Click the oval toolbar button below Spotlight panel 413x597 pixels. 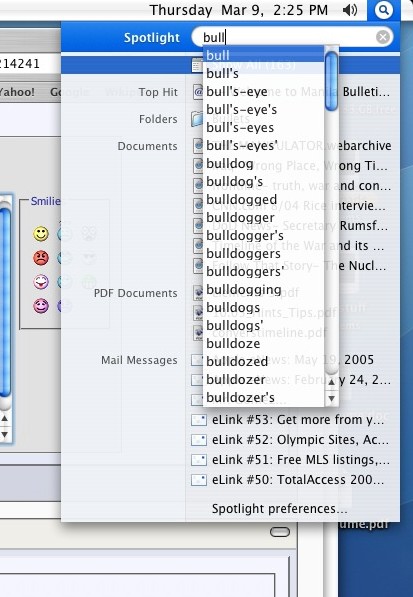280,532
